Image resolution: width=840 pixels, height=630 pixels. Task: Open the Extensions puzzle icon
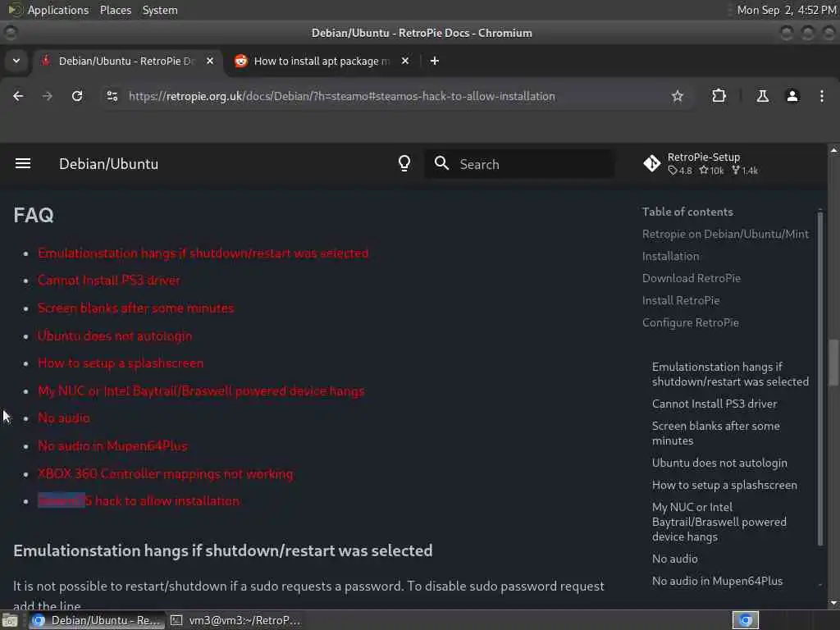719,97
